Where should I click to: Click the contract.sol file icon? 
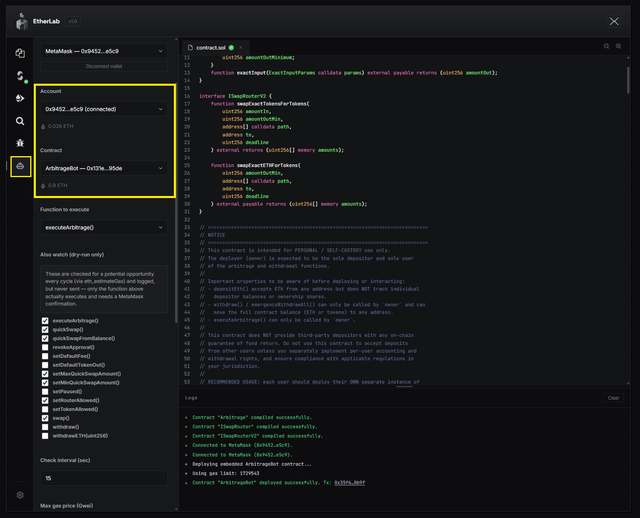point(190,48)
